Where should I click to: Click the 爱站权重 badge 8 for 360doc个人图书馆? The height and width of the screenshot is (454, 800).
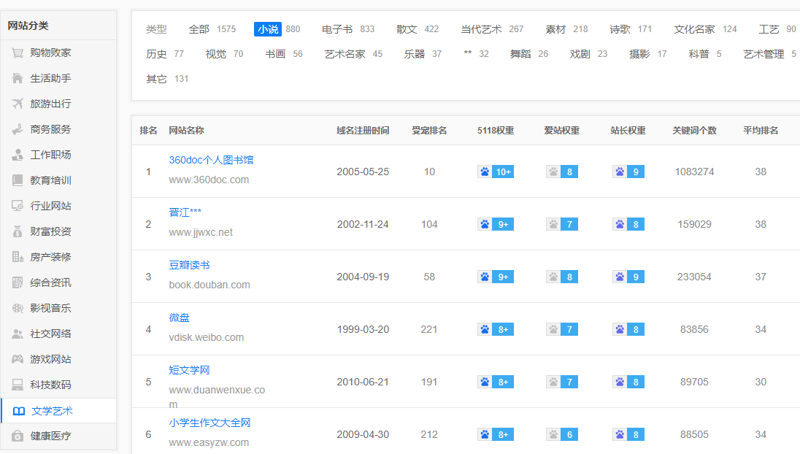[x=562, y=172]
